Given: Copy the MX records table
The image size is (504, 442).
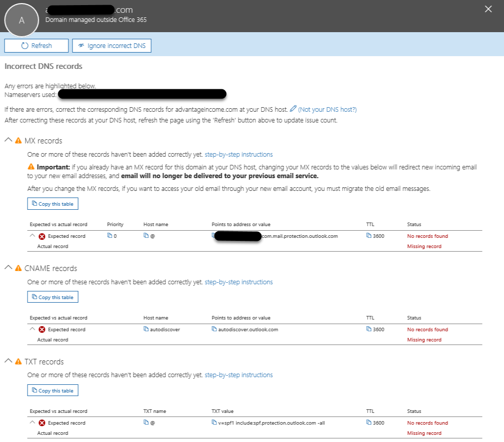Looking at the screenshot, I should (53, 204).
